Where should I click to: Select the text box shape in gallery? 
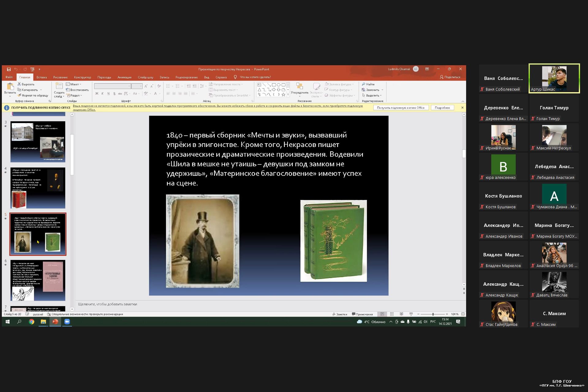point(259,85)
